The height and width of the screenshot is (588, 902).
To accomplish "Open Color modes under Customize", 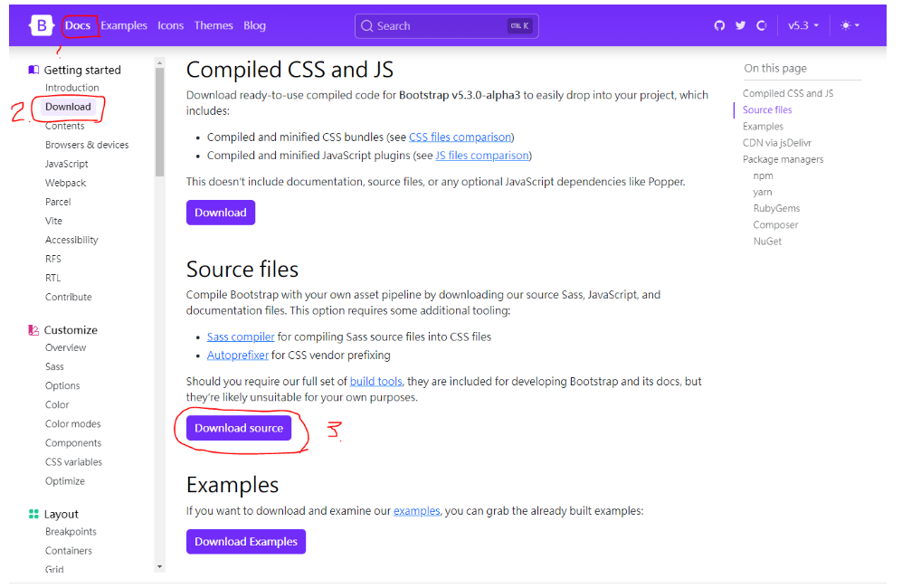I will pos(73,422).
